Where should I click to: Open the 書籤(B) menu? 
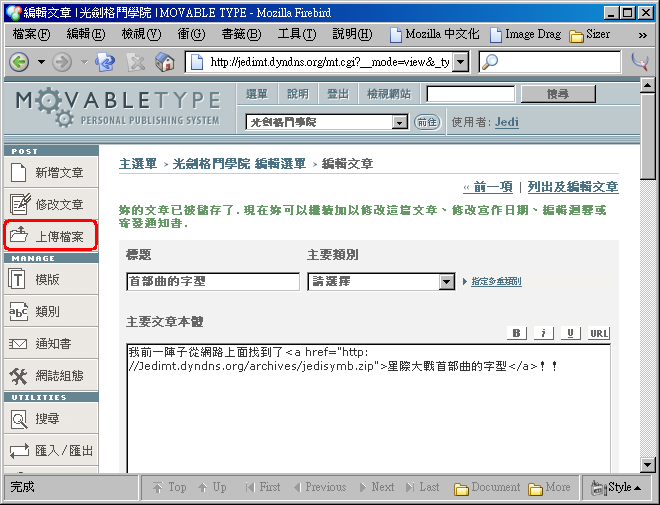(241, 34)
